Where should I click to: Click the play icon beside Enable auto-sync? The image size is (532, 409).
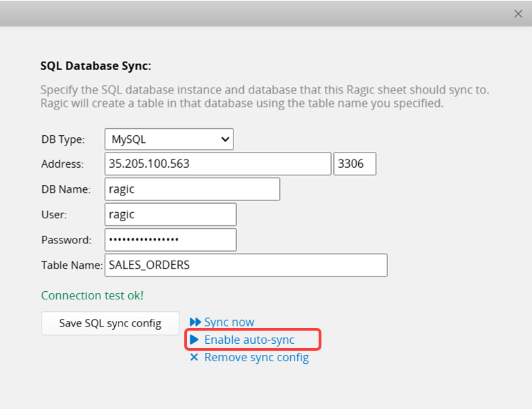pyautogui.click(x=195, y=340)
